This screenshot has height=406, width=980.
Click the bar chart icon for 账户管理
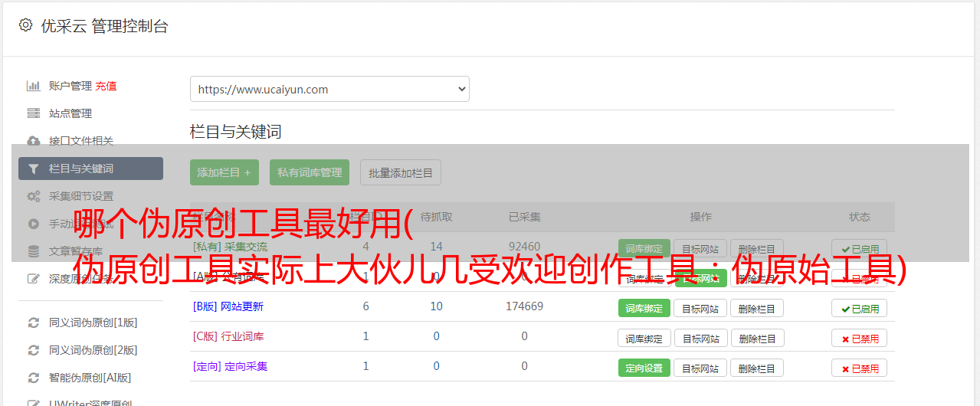(34, 86)
